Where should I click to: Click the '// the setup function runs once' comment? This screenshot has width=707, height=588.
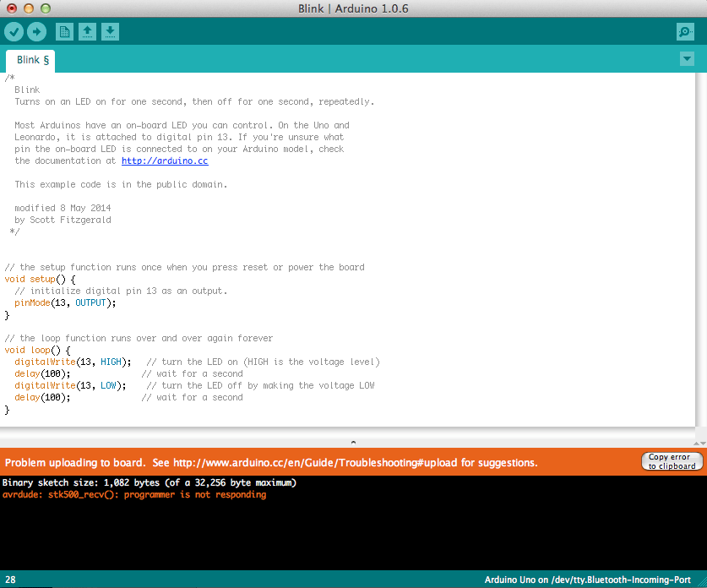pos(184,268)
